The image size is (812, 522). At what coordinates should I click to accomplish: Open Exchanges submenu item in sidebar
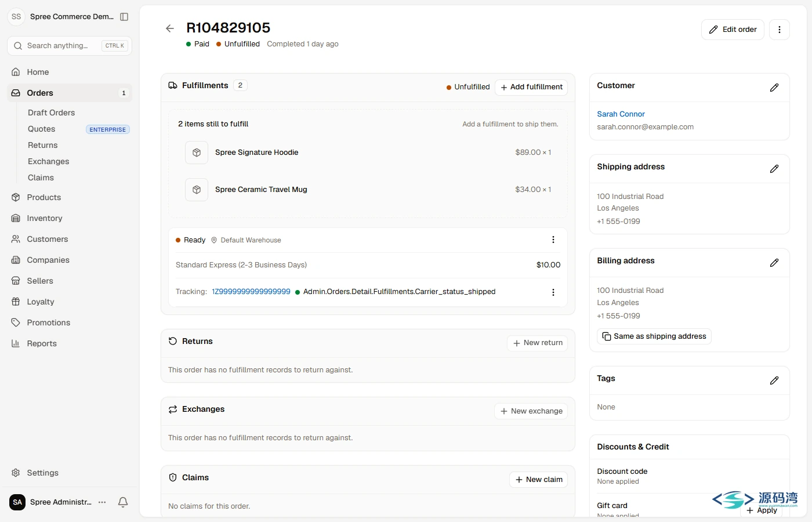point(49,161)
